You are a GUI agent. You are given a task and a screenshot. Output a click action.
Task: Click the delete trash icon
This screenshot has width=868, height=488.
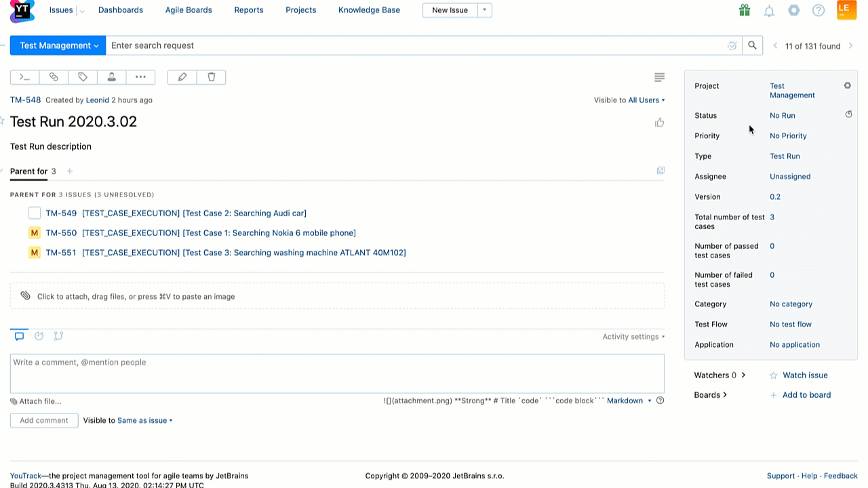point(211,77)
